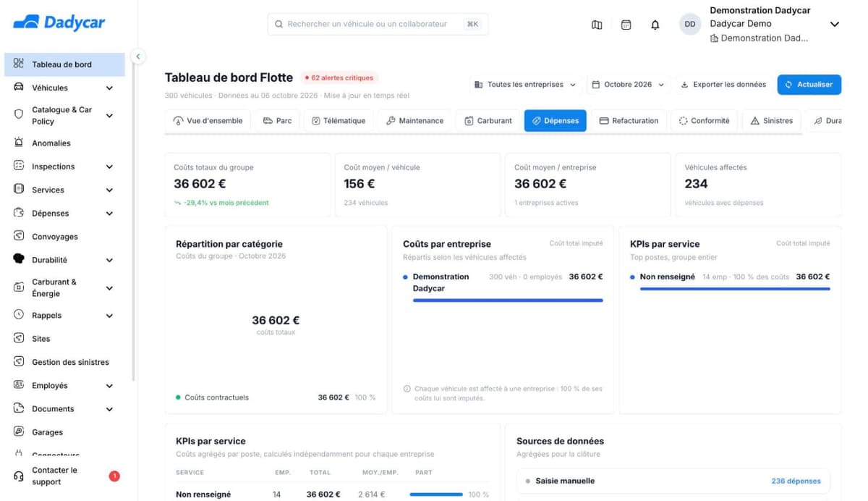Click the Catalogue & Car Policy shield icon
Viewport: 868px width, 501px height.
click(19, 115)
